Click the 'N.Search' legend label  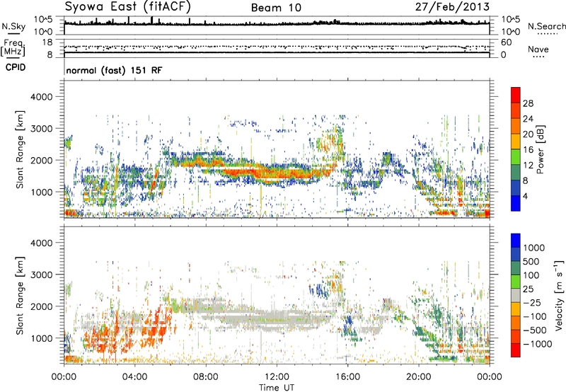click(546, 26)
